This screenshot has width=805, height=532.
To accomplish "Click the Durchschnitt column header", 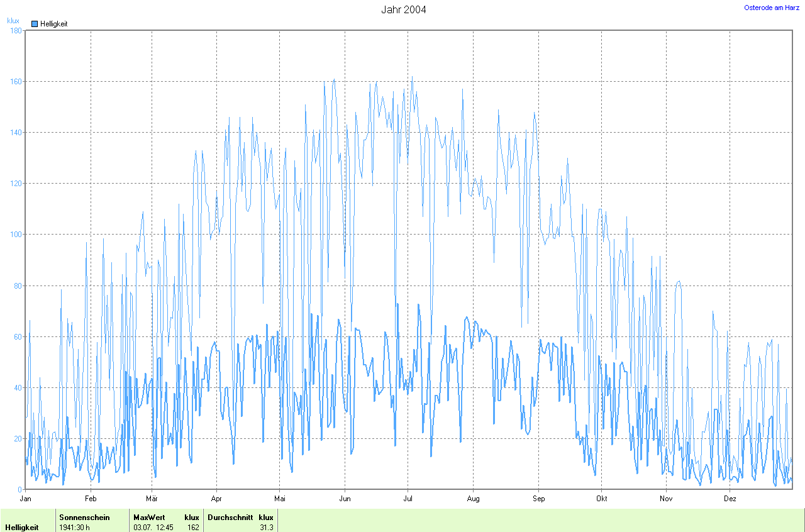I will [230, 518].
